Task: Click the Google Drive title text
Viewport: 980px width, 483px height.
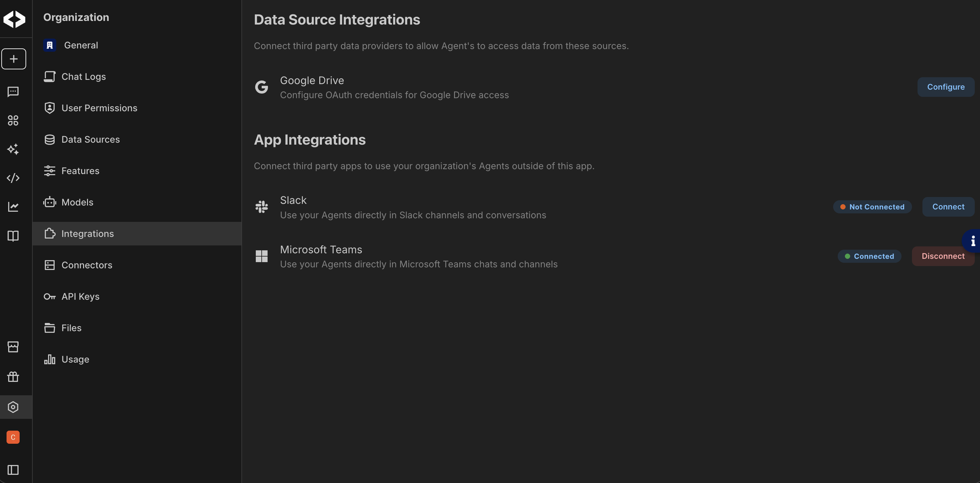Action: pos(312,80)
